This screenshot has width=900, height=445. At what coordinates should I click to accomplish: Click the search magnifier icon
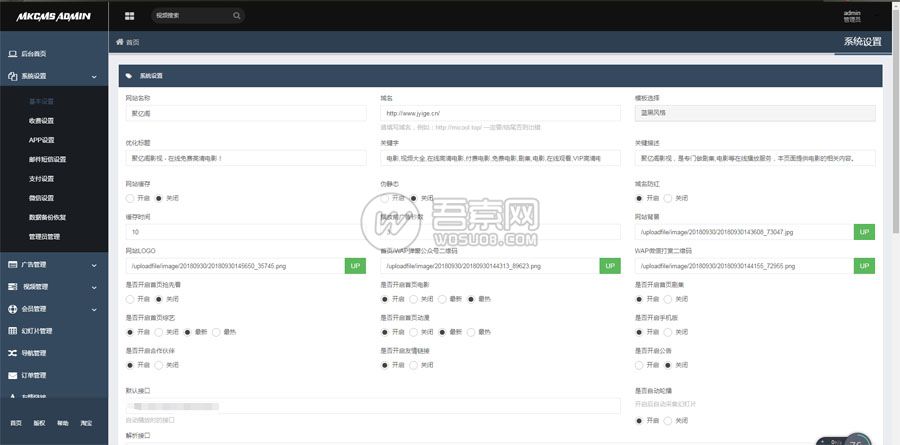236,16
